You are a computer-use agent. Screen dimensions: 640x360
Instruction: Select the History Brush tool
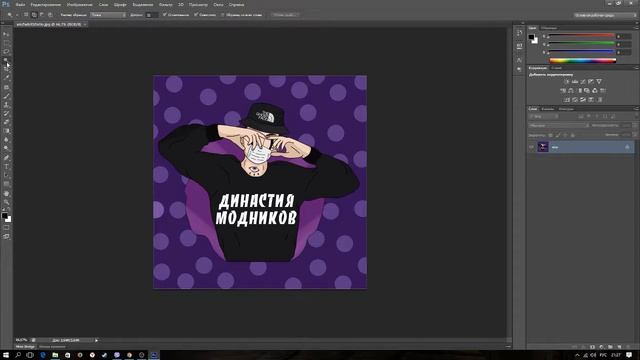(6, 114)
